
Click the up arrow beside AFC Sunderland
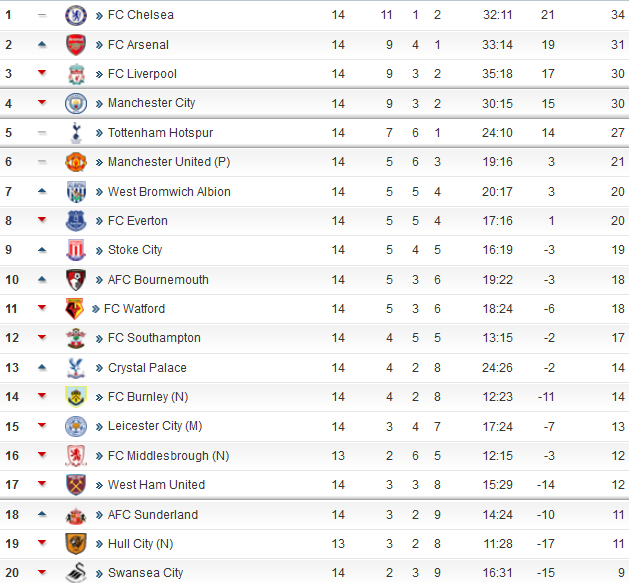[42, 514]
